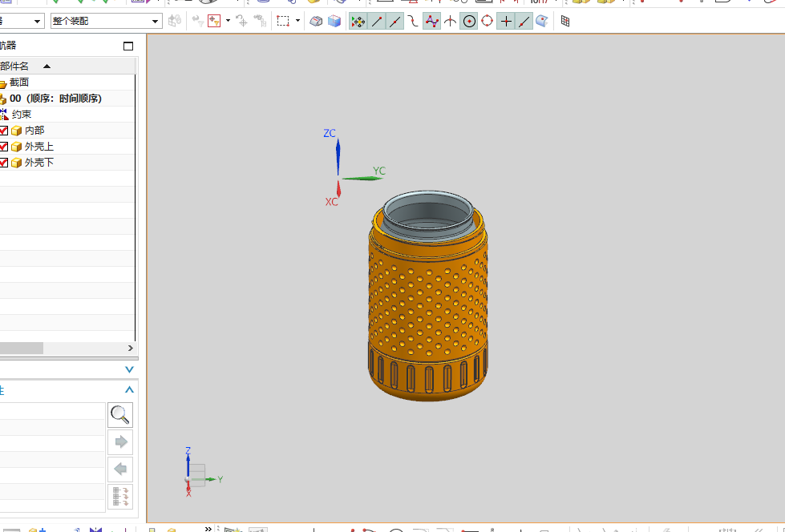
Task: Maximize the navigator panel using the square button
Action: coord(128,46)
